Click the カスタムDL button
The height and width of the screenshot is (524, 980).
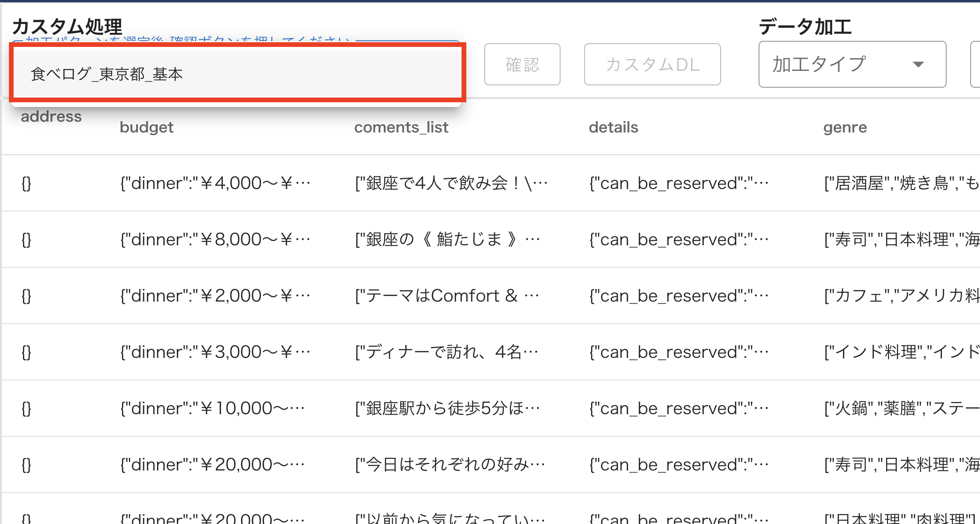coord(652,64)
